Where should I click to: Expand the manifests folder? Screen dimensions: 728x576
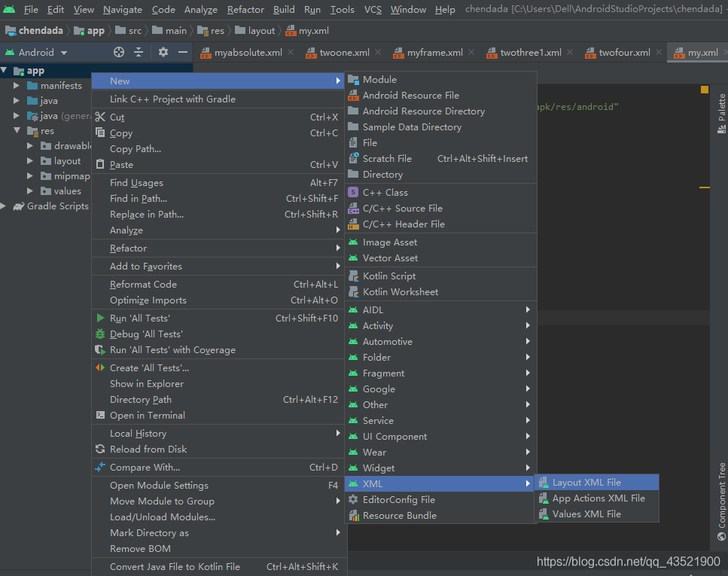[x=17, y=86]
